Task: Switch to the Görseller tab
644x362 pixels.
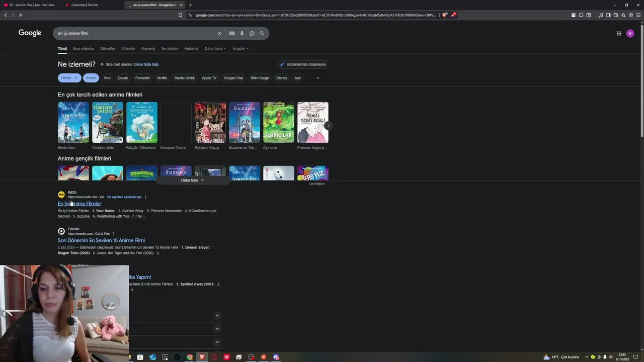Action: (x=108, y=49)
